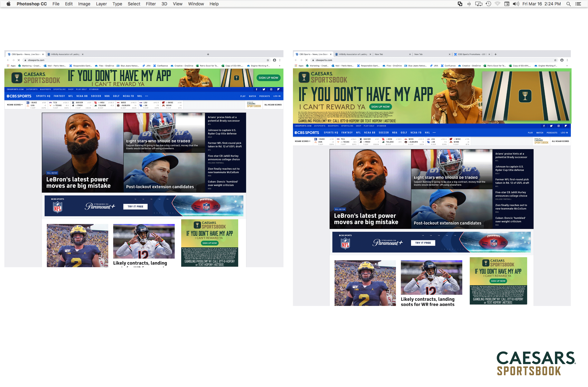Click Facebook icon in left CBS Sports header
The image size is (588, 387).
(x=256, y=89)
